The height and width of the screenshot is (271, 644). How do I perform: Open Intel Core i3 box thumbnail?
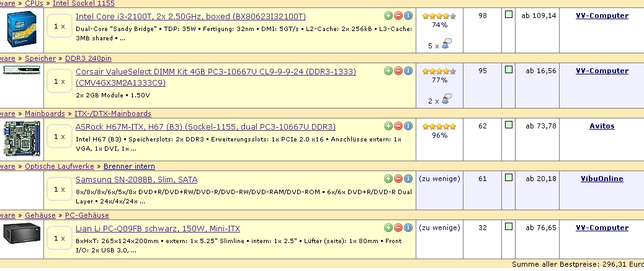click(x=22, y=29)
